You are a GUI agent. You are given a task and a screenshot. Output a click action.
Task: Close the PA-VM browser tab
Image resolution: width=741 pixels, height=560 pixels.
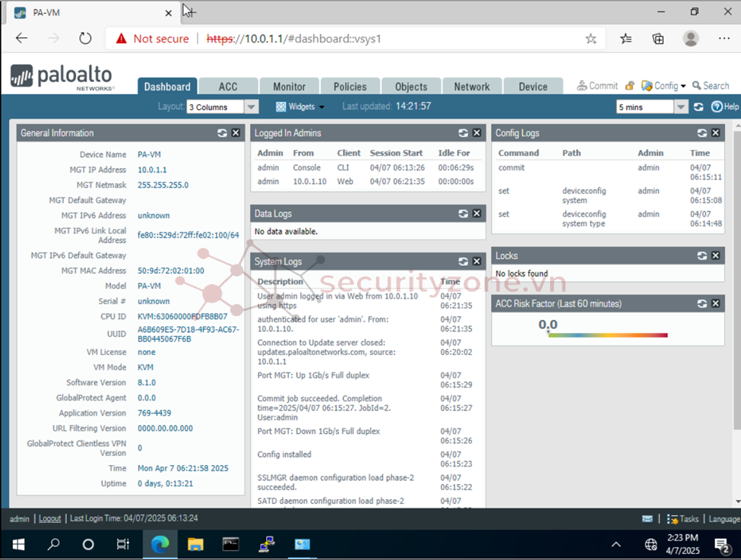pyautogui.click(x=168, y=13)
